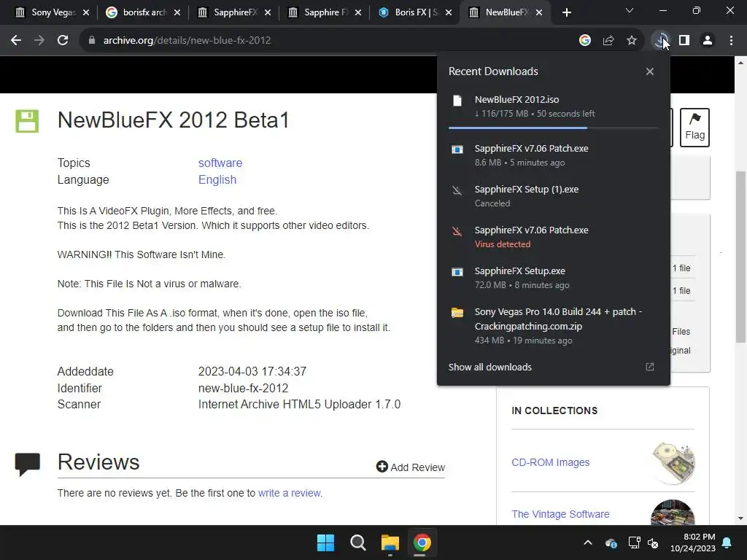This screenshot has width=747, height=560.
Task: Open Chrome's three-dot menu
Action: [x=731, y=41]
